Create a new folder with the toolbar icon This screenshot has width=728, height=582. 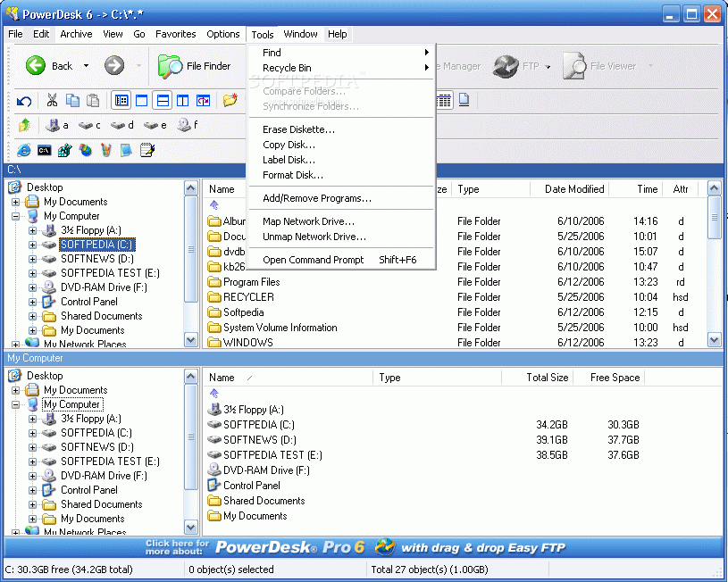point(230,100)
